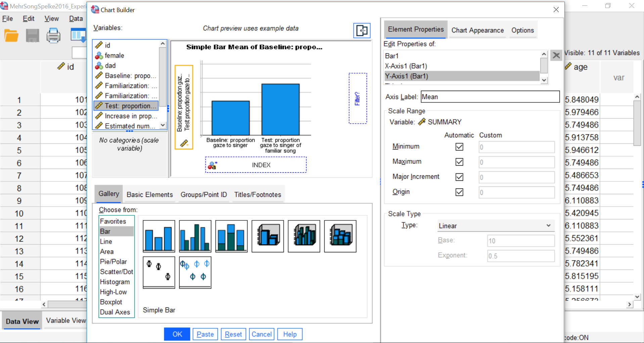Select the Simple 3-D Bar chart thumbnail

tap(268, 236)
